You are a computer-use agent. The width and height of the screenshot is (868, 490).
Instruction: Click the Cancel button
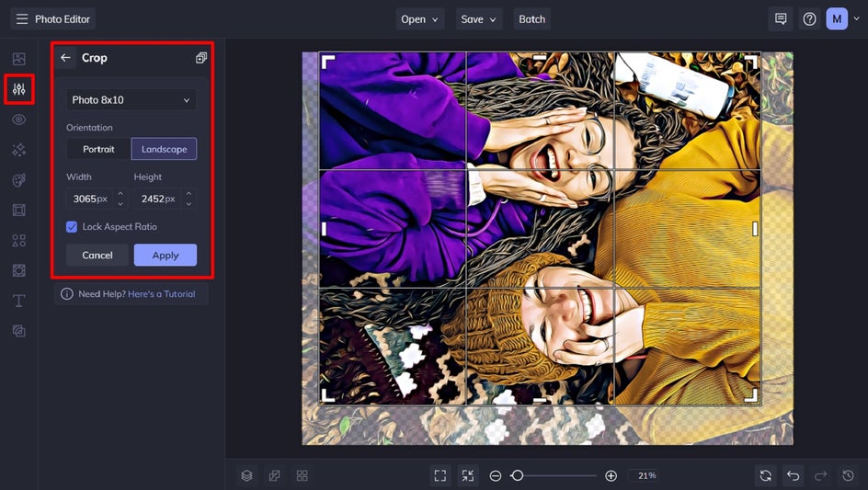[97, 256]
